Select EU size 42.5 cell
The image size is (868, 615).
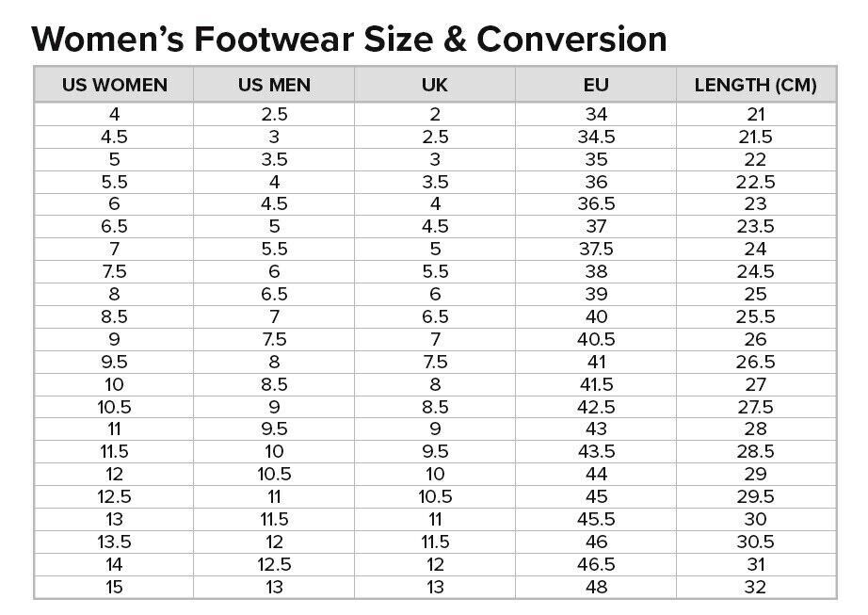[x=596, y=407]
